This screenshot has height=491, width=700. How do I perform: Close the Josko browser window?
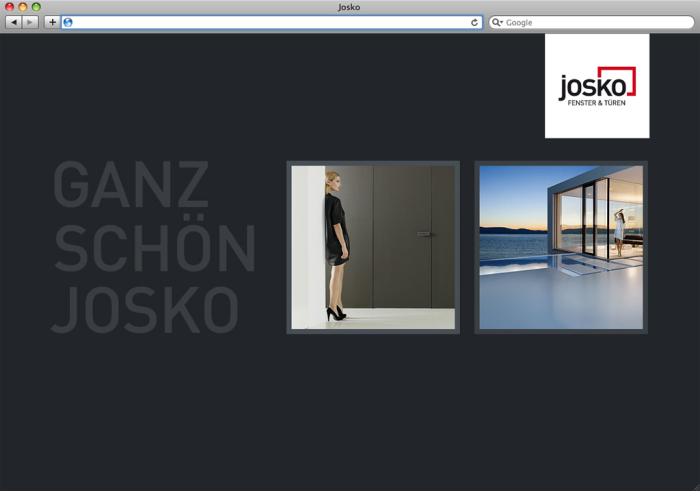(9, 7)
